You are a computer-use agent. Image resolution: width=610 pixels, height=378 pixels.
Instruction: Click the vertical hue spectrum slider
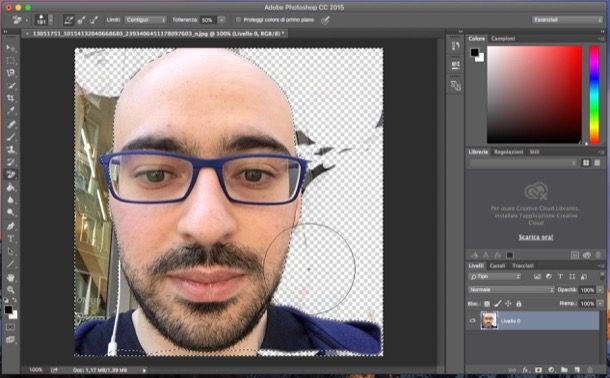click(x=594, y=95)
